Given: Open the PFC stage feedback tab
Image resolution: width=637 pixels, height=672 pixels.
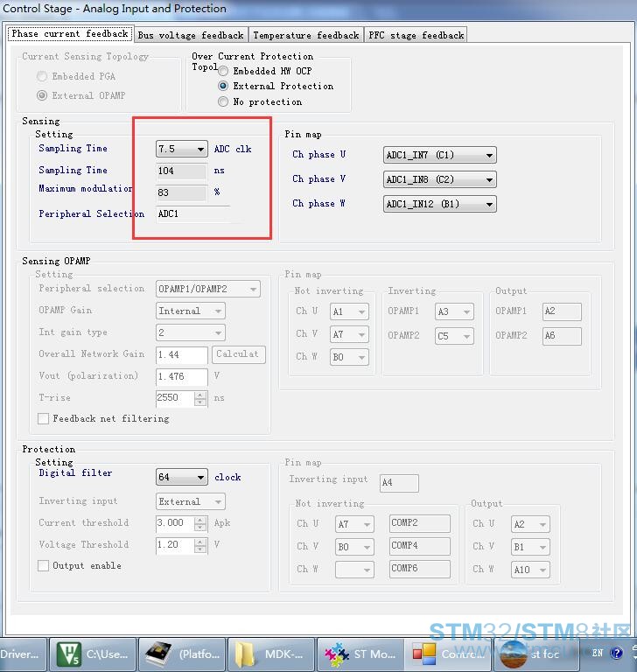Looking at the screenshot, I should [416, 35].
